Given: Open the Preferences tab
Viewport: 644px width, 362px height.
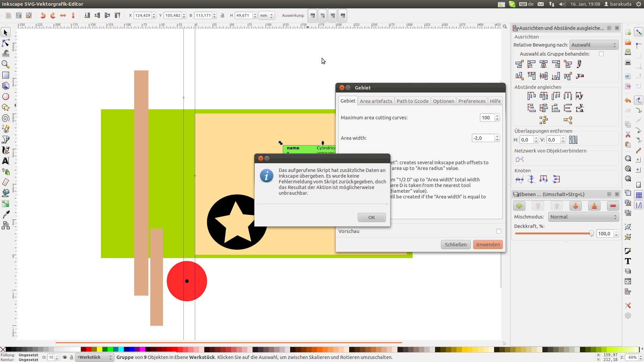Looking at the screenshot, I should point(472,101).
